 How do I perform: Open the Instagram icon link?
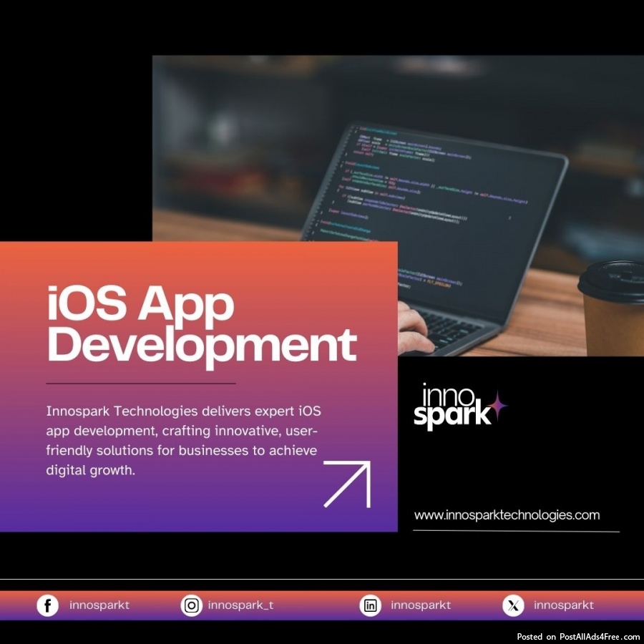click(191, 605)
